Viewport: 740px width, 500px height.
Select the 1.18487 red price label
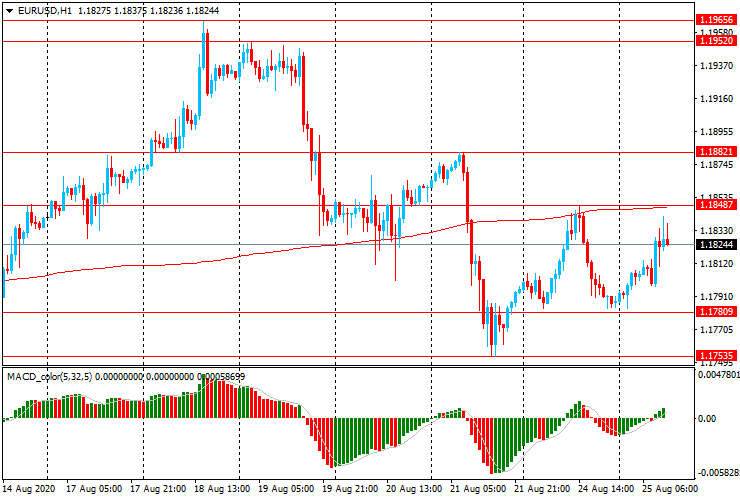pos(716,204)
